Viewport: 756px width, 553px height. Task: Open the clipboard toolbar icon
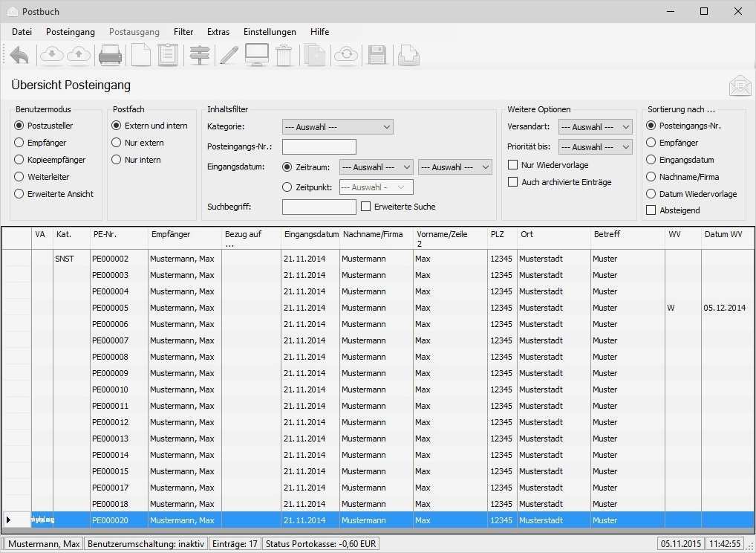tap(168, 54)
